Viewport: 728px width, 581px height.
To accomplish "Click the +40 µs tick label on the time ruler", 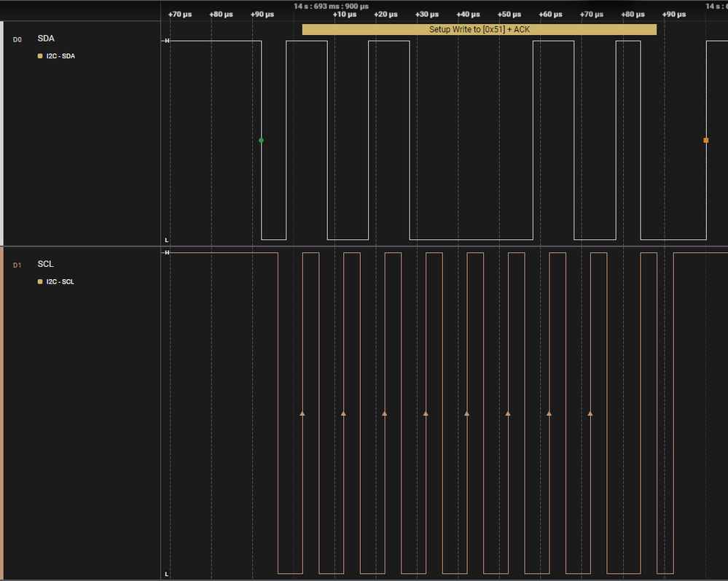I will coord(468,15).
